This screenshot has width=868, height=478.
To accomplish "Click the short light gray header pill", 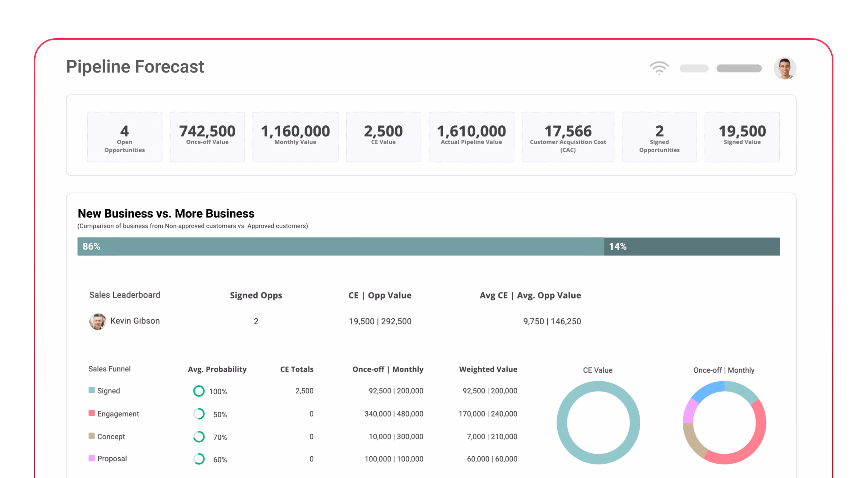I will [x=694, y=68].
